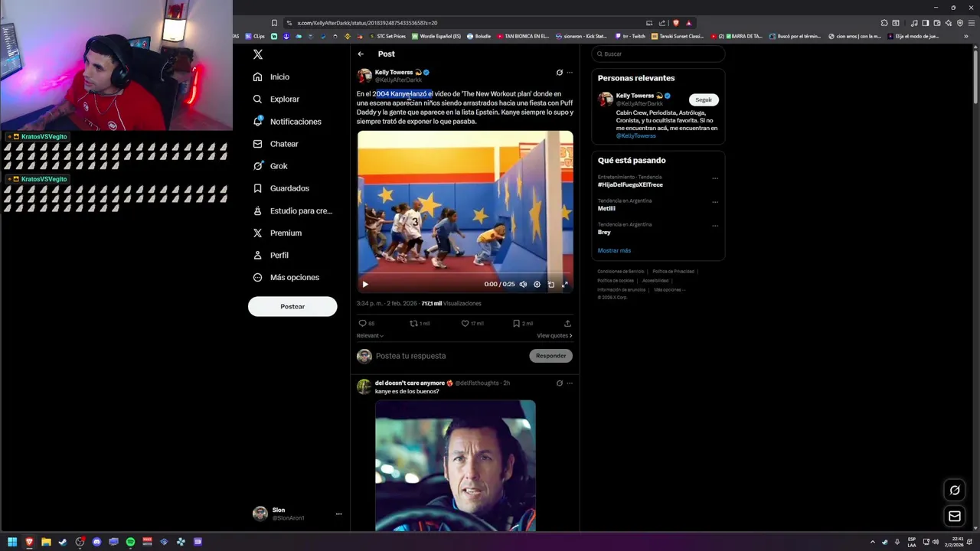Click the Responder button
Viewport: 980px width, 551px height.
550,356
